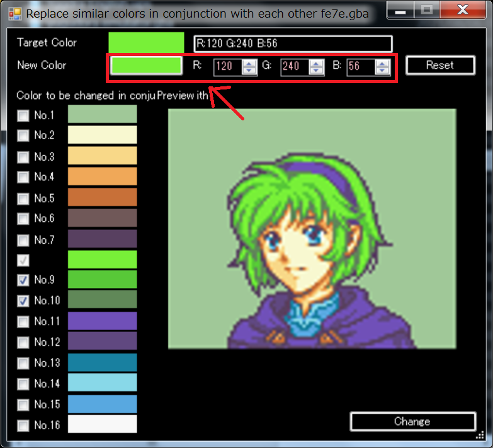Increase the B value with up arrow
The height and width of the screenshot is (448, 493).
[382, 63]
